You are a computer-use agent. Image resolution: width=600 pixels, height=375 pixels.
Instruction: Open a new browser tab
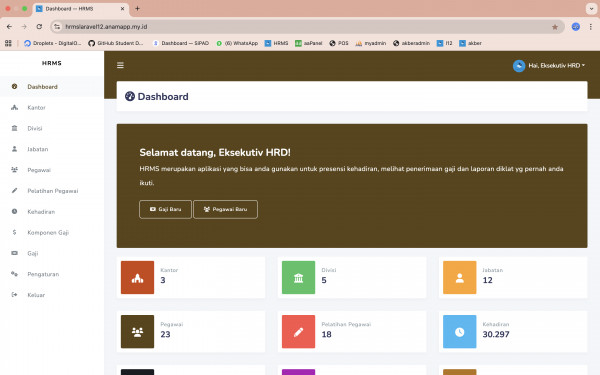point(137,8)
